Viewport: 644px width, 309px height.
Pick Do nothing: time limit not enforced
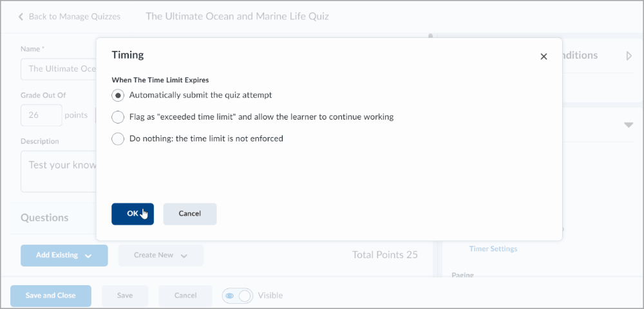[x=118, y=138]
